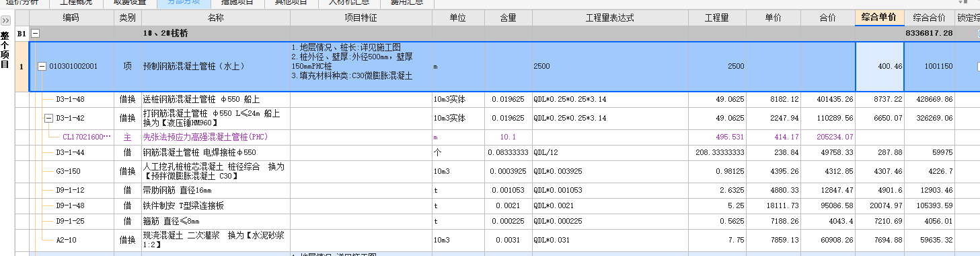Image resolution: width=980 pixels, height=256 pixels.
Task: Go to the 取费设置 tab
Action: tap(129, 3)
